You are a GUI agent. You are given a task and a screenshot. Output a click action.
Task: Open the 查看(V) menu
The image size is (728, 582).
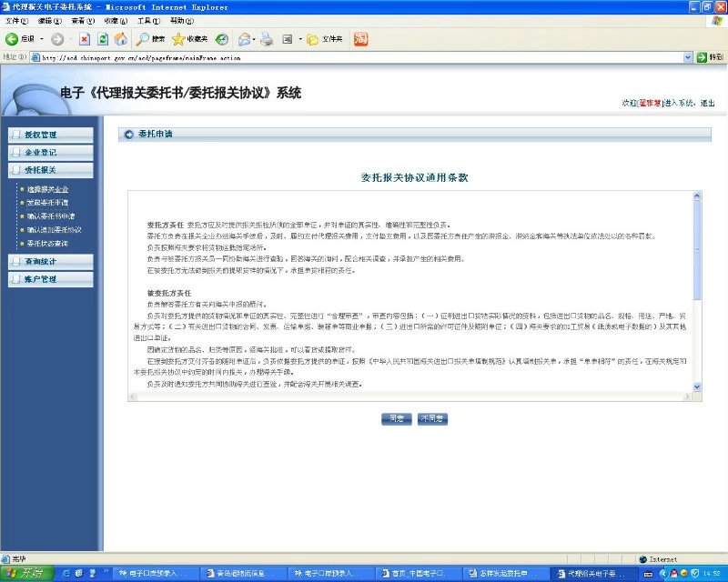(83, 21)
